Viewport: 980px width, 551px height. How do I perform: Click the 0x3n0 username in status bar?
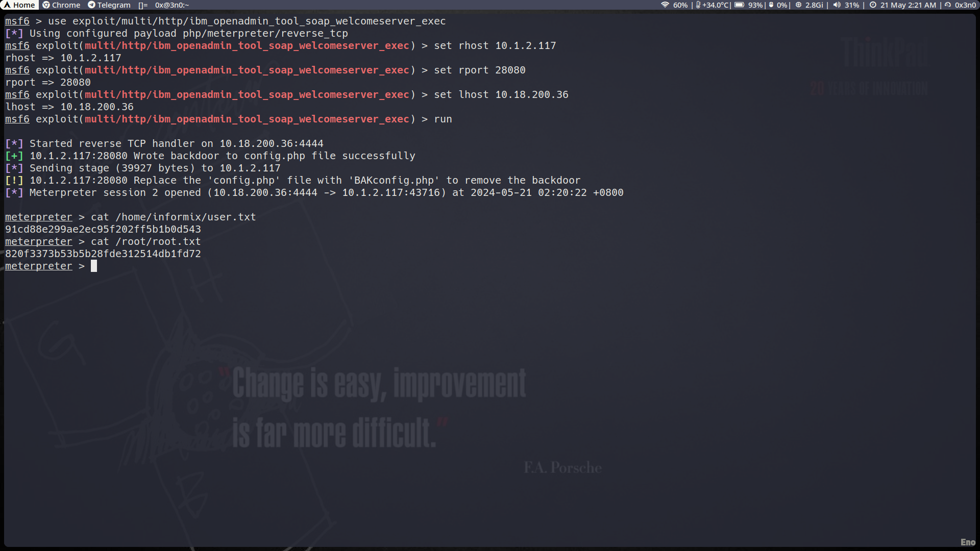965,5
